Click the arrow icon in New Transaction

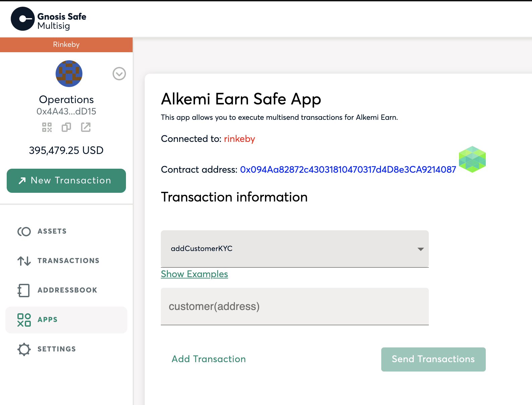[x=22, y=181]
